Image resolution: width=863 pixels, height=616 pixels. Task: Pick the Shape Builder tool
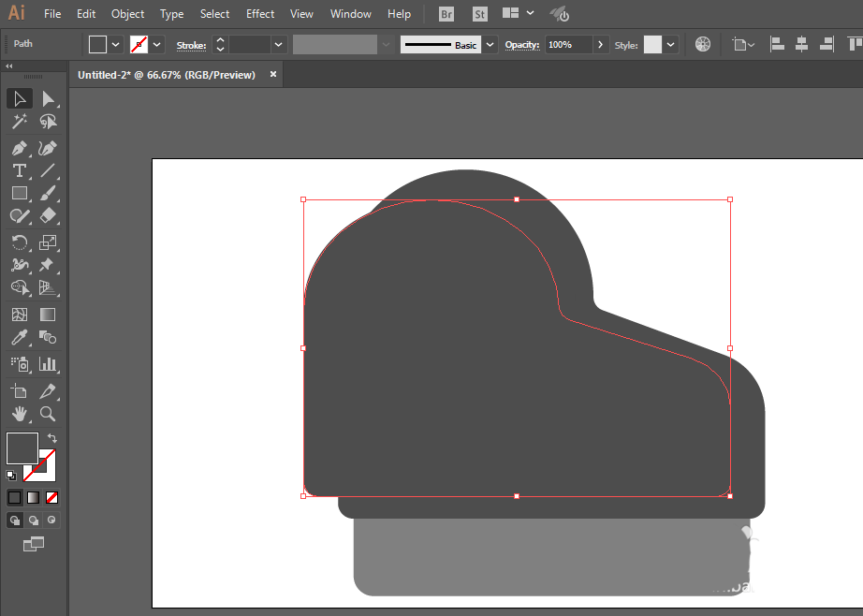(x=20, y=287)
